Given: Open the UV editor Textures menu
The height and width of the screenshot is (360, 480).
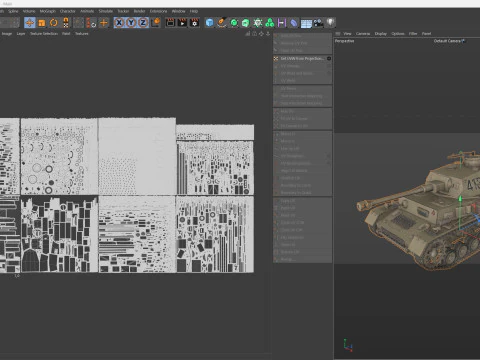Looking at the screenshot, I should pos(82,34).
